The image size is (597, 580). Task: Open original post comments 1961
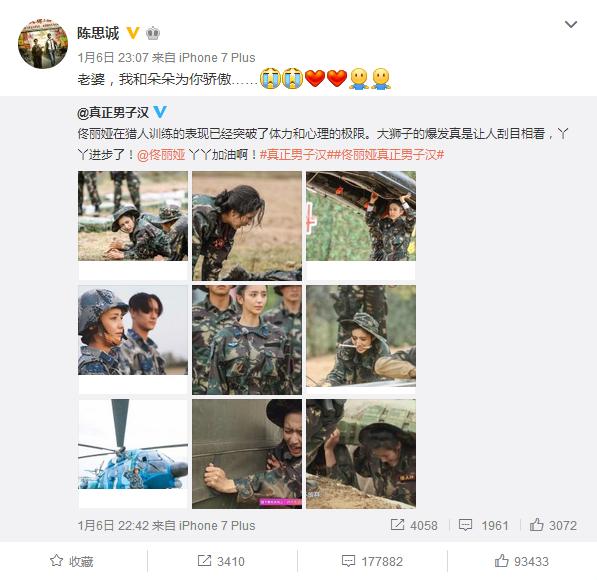(484, 525)
